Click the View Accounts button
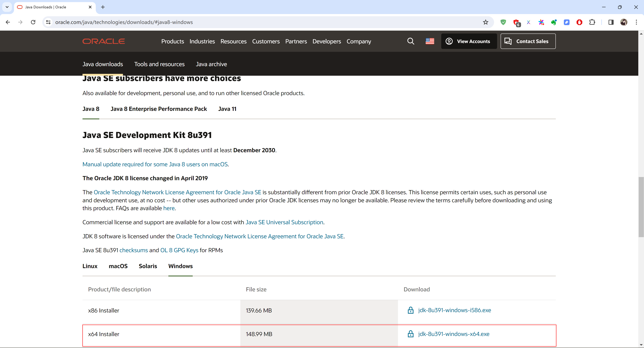The height and width of the screenshot is (348, 644). coord(469,41)
